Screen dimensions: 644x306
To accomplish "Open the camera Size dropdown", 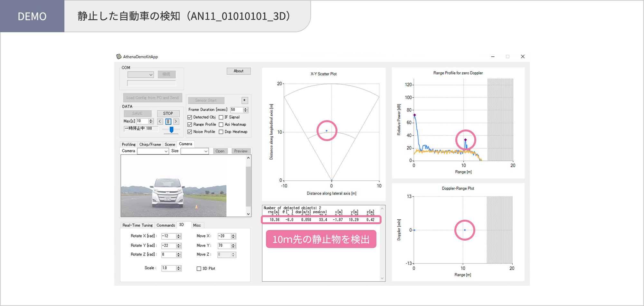I will (194, 151).
